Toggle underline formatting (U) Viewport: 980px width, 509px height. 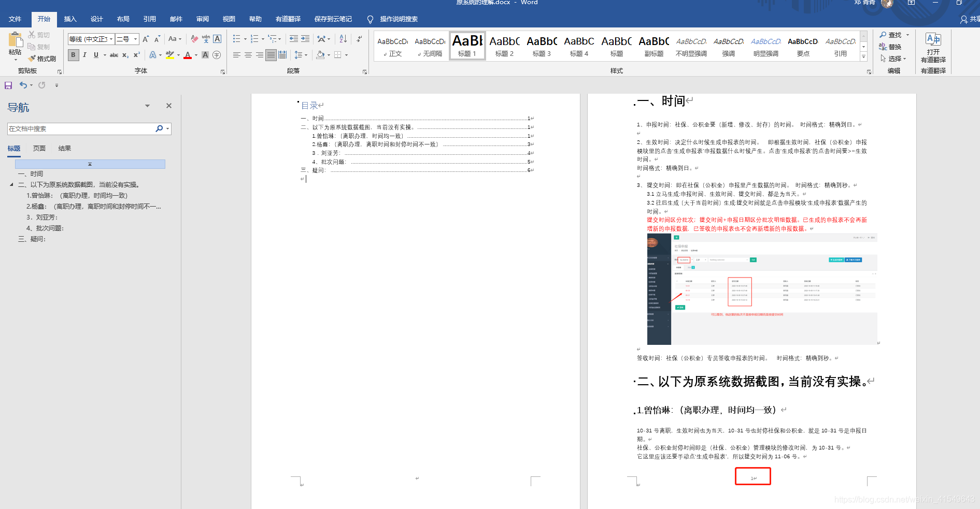[96, 55]
